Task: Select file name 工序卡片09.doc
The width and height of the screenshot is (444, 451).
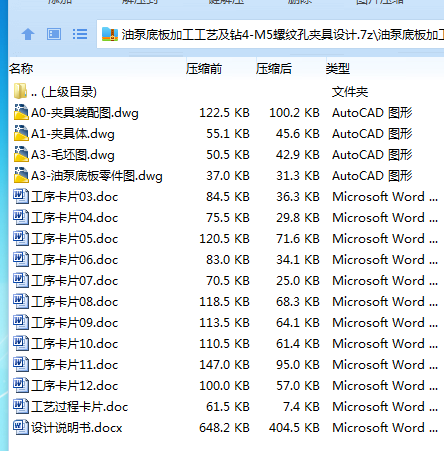Action: [x=75, y=323]
